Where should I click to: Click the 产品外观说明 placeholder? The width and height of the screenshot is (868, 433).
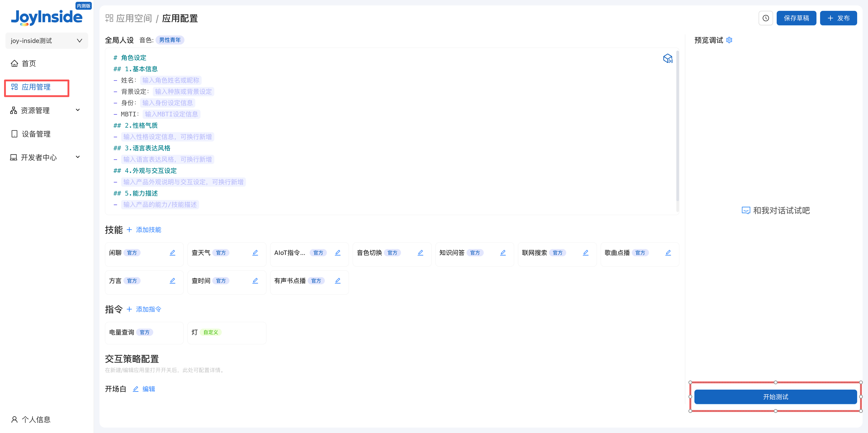point(183,182)
